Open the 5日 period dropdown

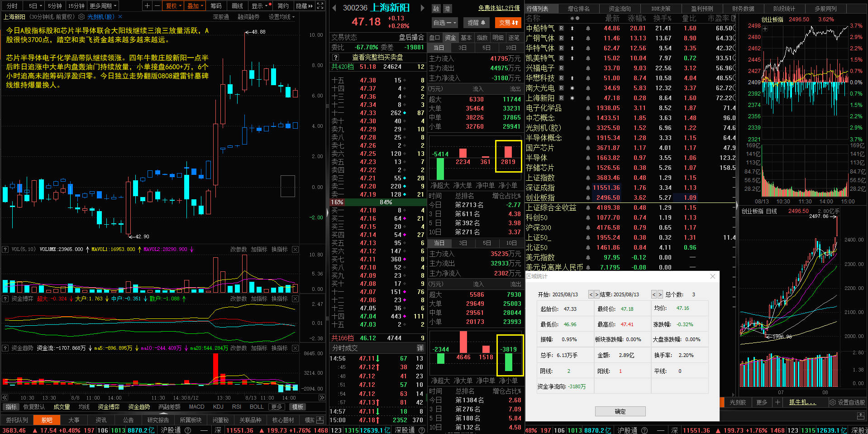click(35, 6)
